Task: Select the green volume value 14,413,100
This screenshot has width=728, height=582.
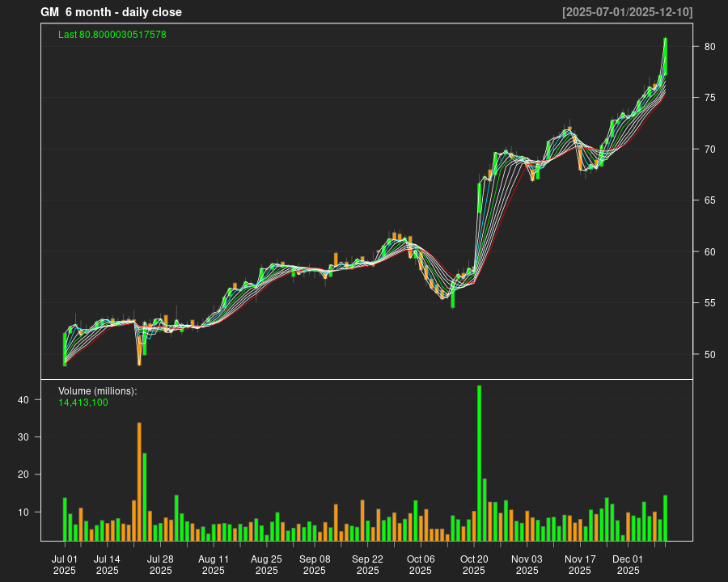Action: coord(83,402)
